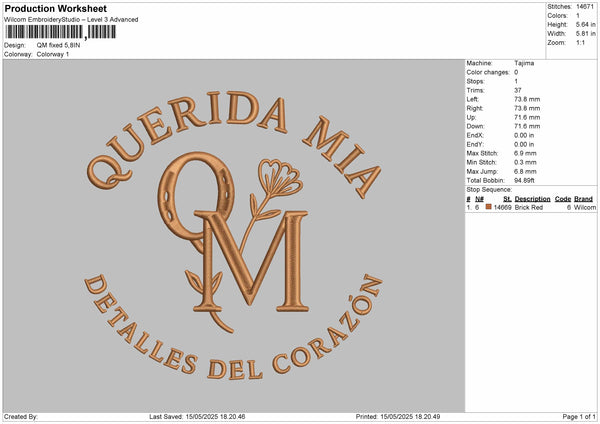Select the design name 'QM fixed 5,8IN'
The width and height of the screenshot is (600, 424).
click(x=59, y=45)
